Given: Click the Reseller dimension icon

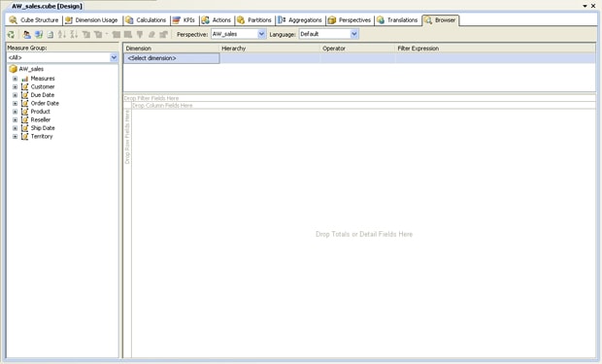Looking at the screenshot, I should coord(24,119).
